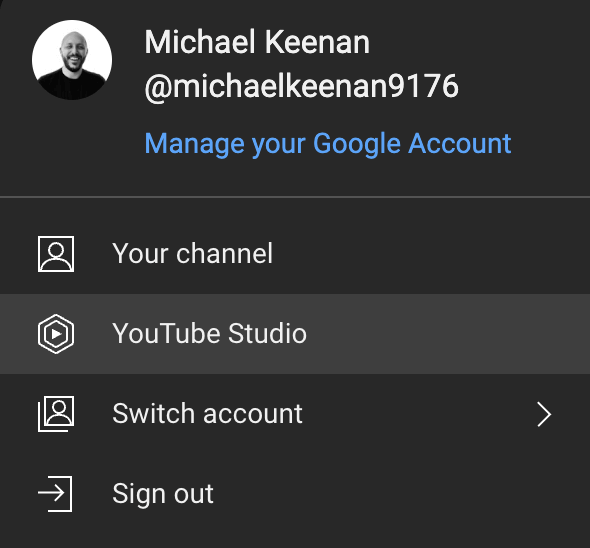Open the YouTube Studio menu entry
Viewport: 590px width, 548px height.
tap(295, 334)
